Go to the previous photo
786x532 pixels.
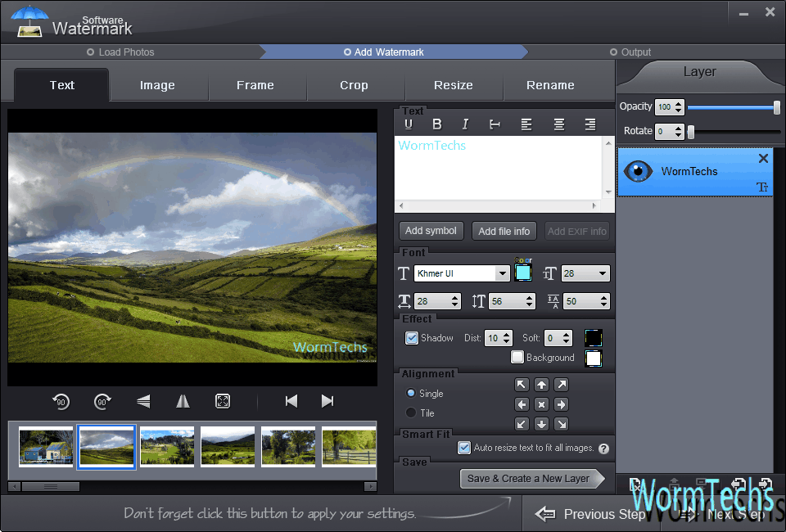click(291, 401)
